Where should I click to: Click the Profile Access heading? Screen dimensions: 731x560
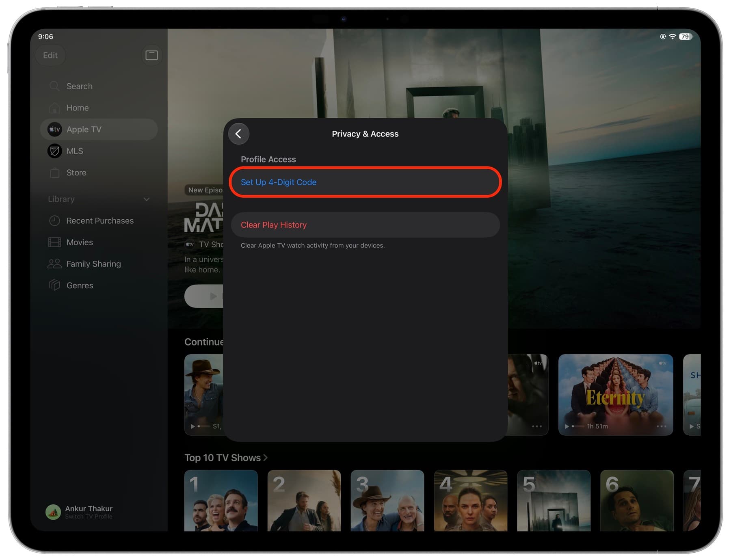pos(268,159)
